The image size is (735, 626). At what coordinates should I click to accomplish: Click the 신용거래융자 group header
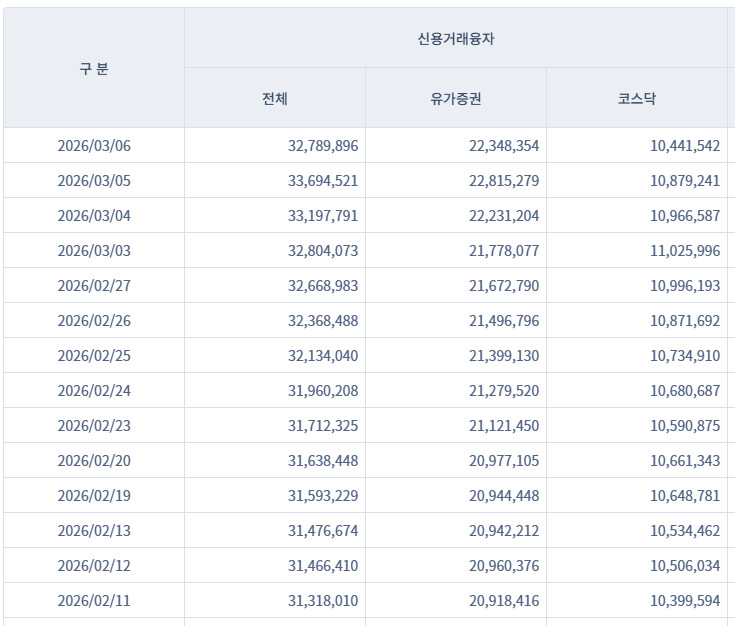tap(456, 39)
